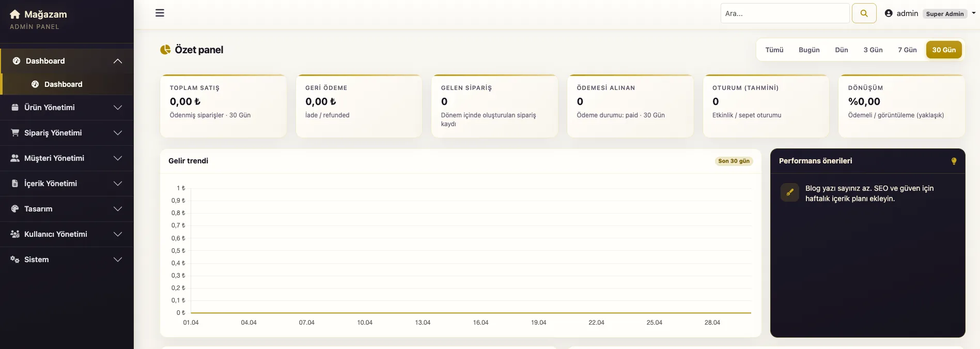Open the Tasarım menu label

[x=38, y=209]
